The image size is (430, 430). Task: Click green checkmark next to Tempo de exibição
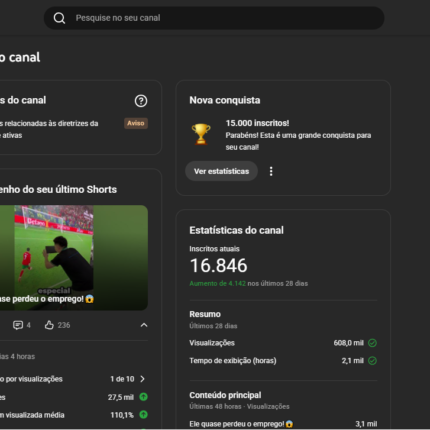(x=372, y=361)
